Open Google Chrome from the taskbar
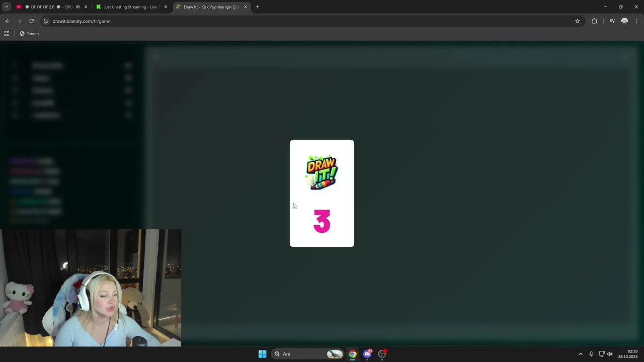The height and width of the screenshot is (362, 644). pyautogui.click(x=352, y=354)
